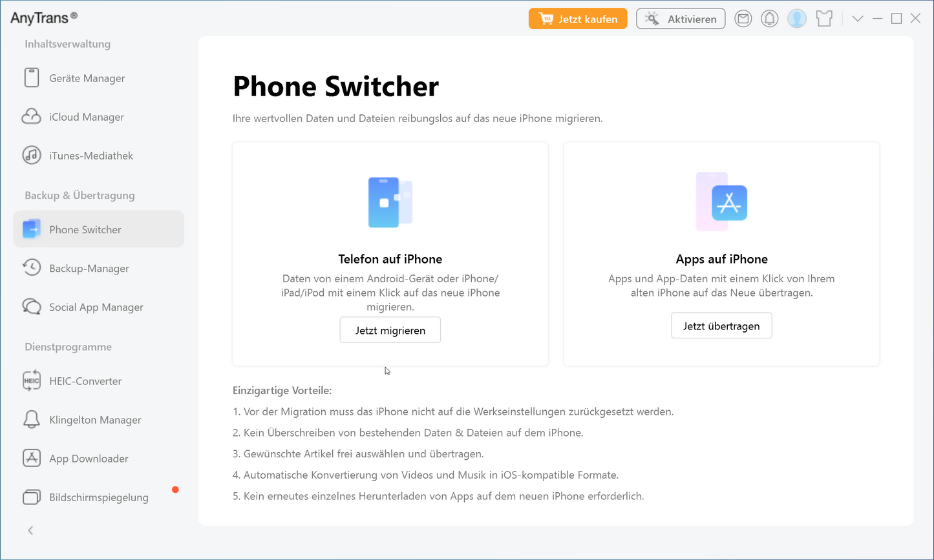The width and height of the screenshot is (934, 560).
Task: Click the shirt skin theme icon
Action: [x=824, y=19]
